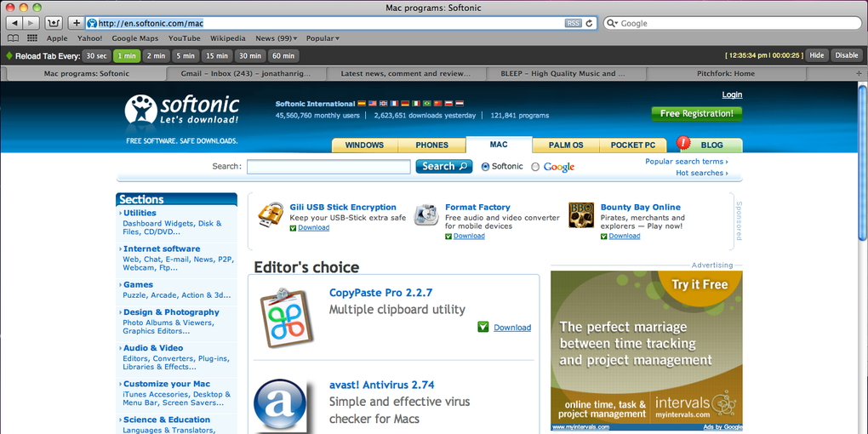868x434 pixels.
Task: Click the CopyPaste Pro clipboard icon
Action: click(x=287, y=317)
